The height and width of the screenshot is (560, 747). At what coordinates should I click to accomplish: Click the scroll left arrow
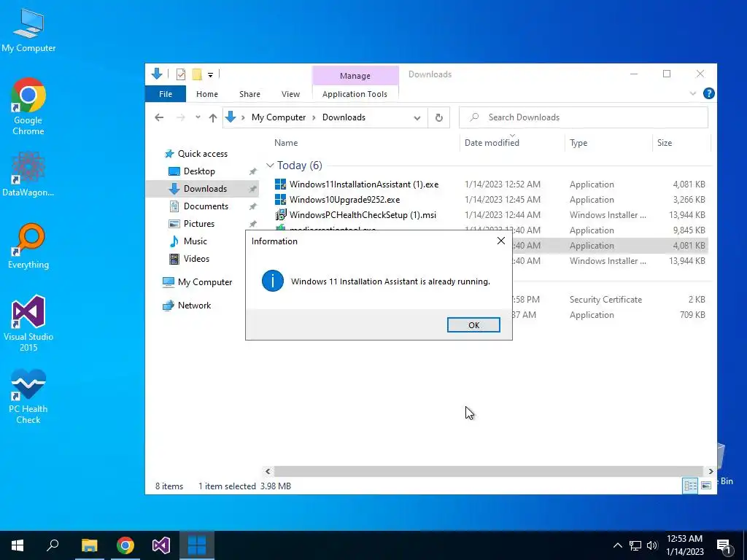268,471
